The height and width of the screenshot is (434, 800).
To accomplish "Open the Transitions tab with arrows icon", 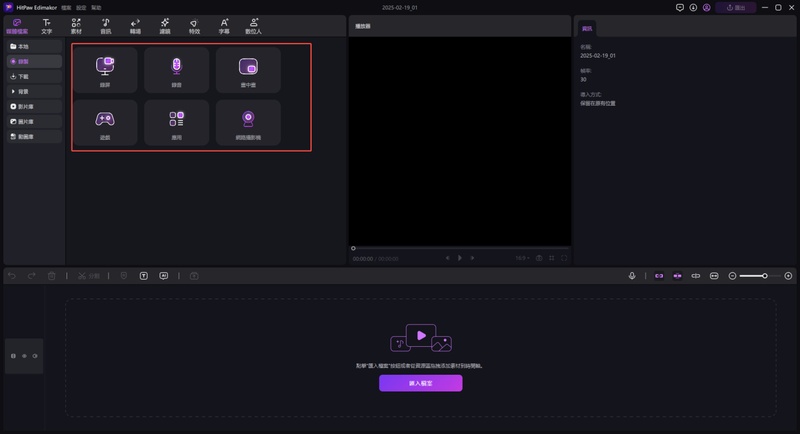I will click(135, 26).
